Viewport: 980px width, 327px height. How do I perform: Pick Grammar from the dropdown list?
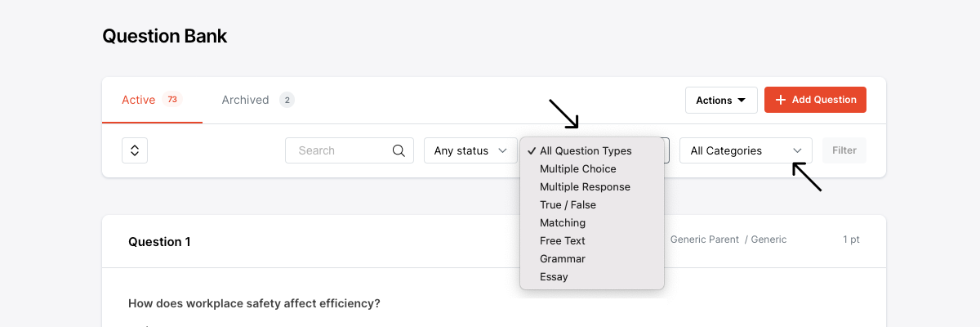(x=563, y=258)
